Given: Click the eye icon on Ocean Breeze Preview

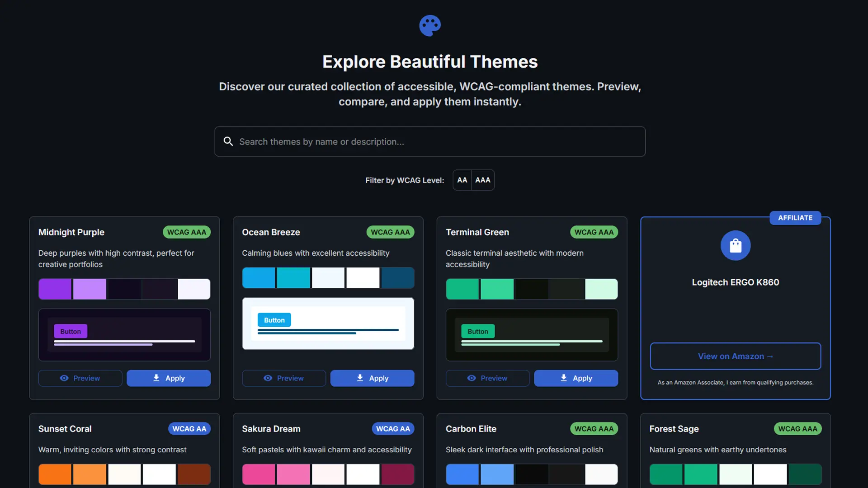Looking at the screenshot, I should click(x=268, y=378).
